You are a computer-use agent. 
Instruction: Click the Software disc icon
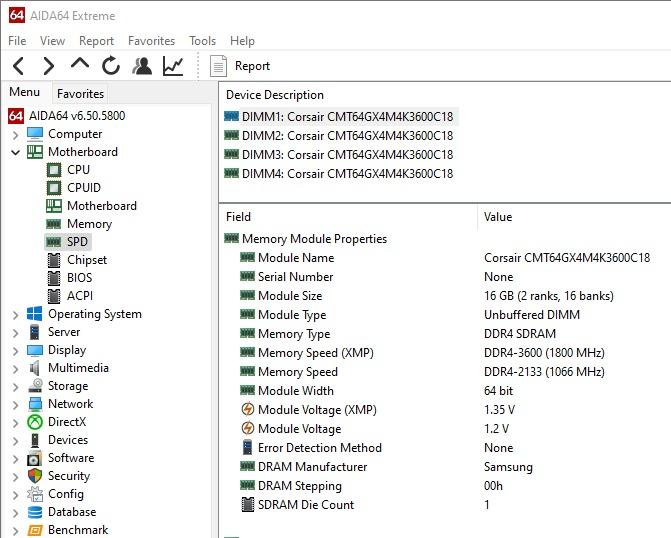coord(35,458)
